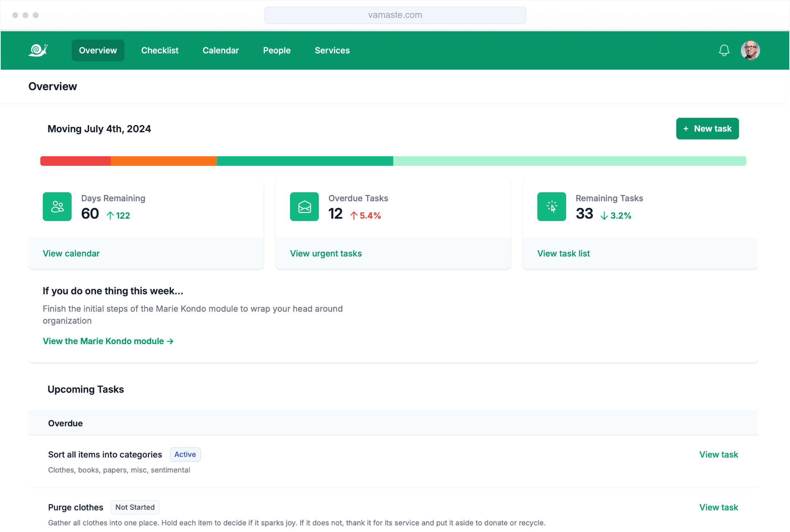The width and height of the screenshot is (790, 532).
Task: Switch to the Checklist tab
Action: pos(160,50)
